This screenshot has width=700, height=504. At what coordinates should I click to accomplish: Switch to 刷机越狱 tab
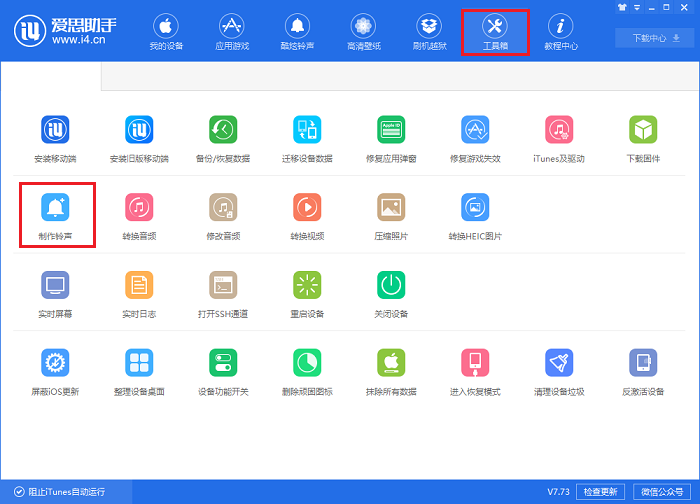click(429, 32)
